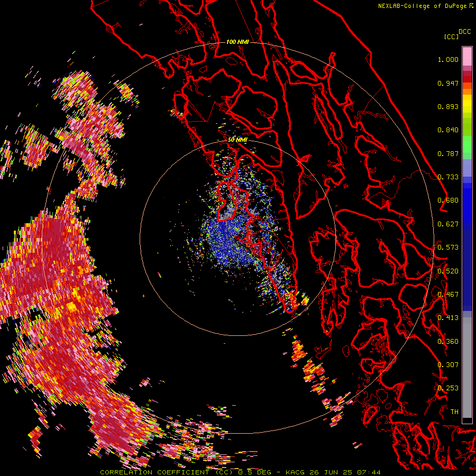Click the 0.413 value on the color scale
Viewport: 476px width, 476px height.
click(448, 318)
